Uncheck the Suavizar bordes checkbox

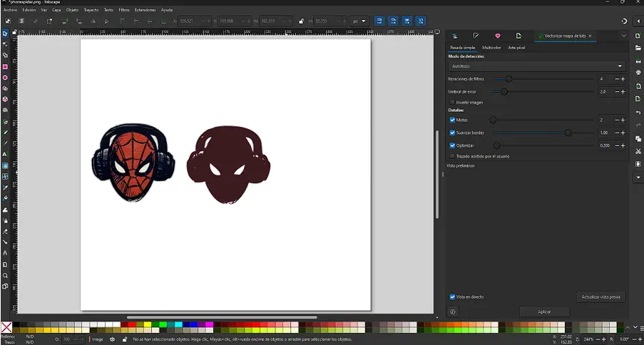(452, 133)
